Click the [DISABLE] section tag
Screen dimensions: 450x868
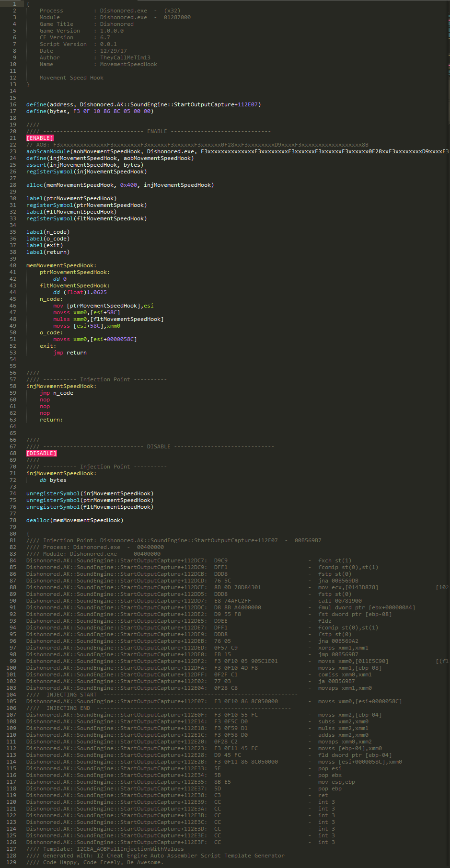pos(42,453)
